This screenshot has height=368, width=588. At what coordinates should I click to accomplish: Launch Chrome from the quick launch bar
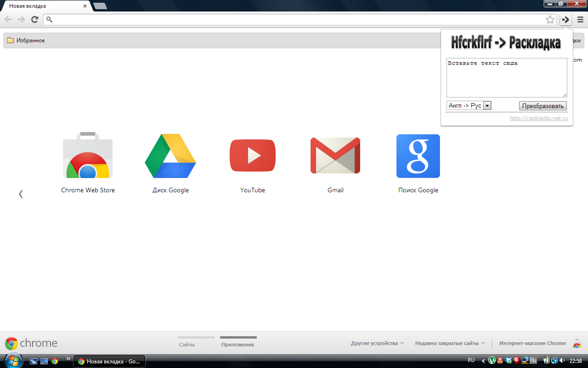click(x=55, y=361)
